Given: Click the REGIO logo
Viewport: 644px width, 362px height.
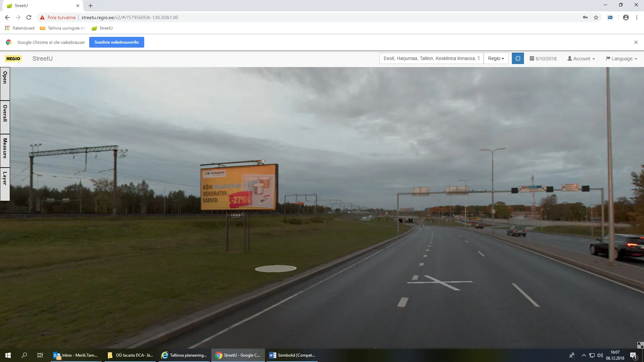Looking at the screenshot, I should 13,59.
